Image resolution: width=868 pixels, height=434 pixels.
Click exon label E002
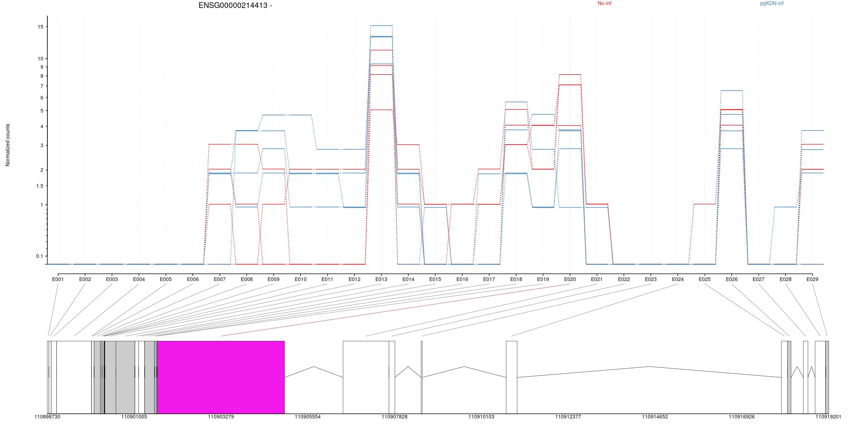(85, 279)
